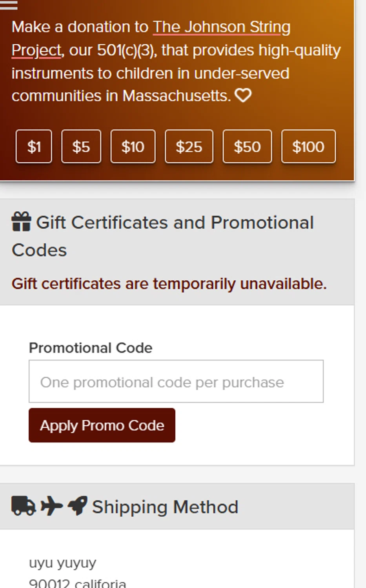Choose the $10 donation amount
This screenshot has height=588, width=366.
tap(133, 147)
